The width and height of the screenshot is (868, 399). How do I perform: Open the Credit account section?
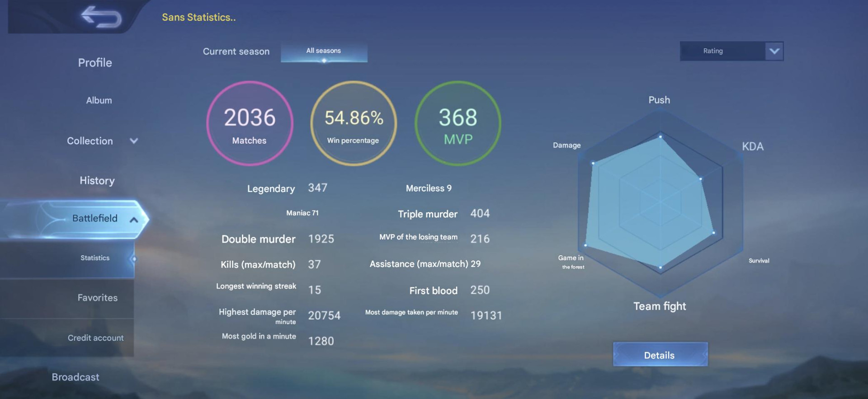[95, 338]
